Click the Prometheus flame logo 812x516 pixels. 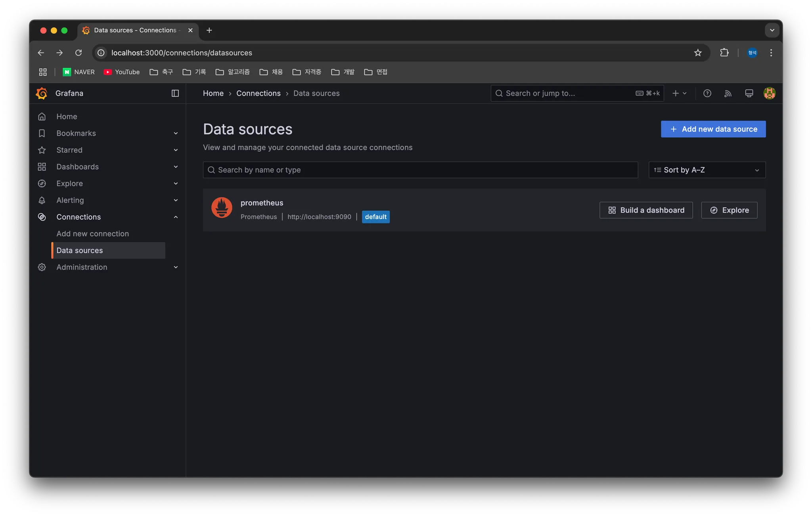click(x=222, y=208)
